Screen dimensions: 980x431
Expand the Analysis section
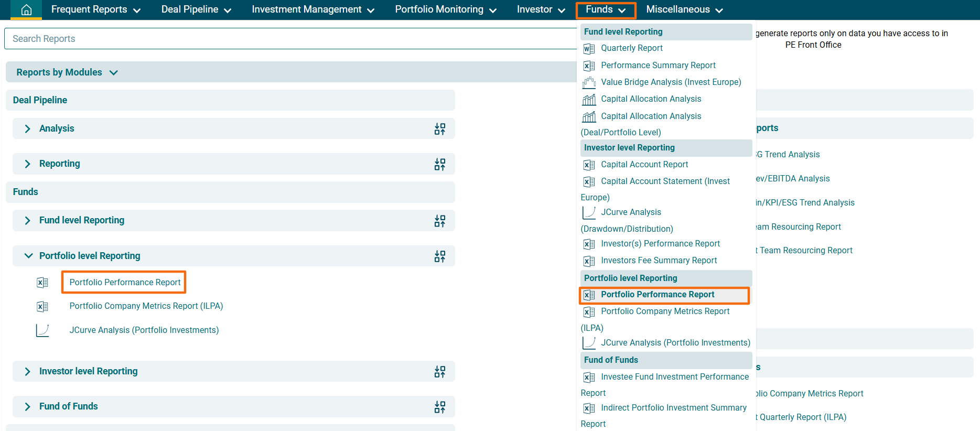click(28, 129)
